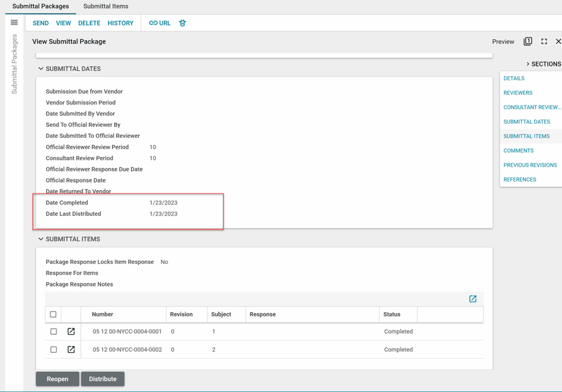The height and width of the screenshot is (392, 562).
Task: Click the Distribute button
Action: click(102, 379)
